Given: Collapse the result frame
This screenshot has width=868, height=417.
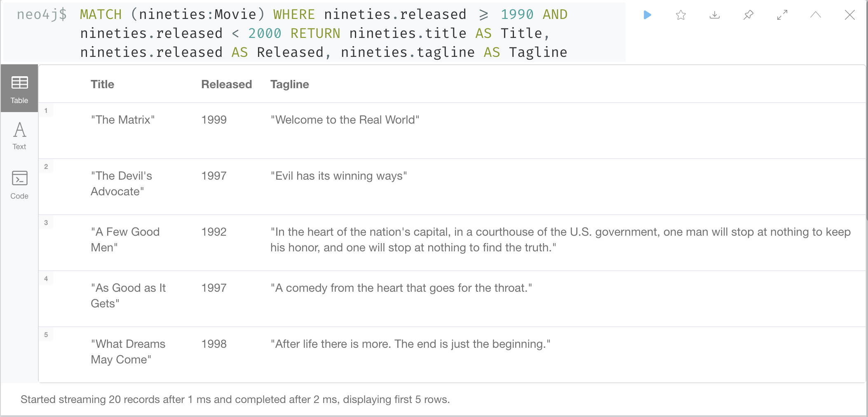Looking at the screenshot, I should [816, 15].
